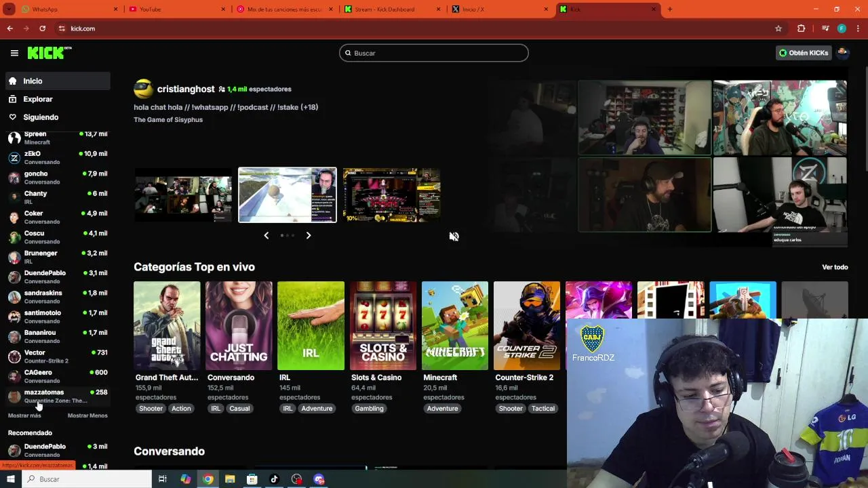Click santimotolo's avatar in sidebar
The height and width of the screenshot is (488, 868).
14,317
